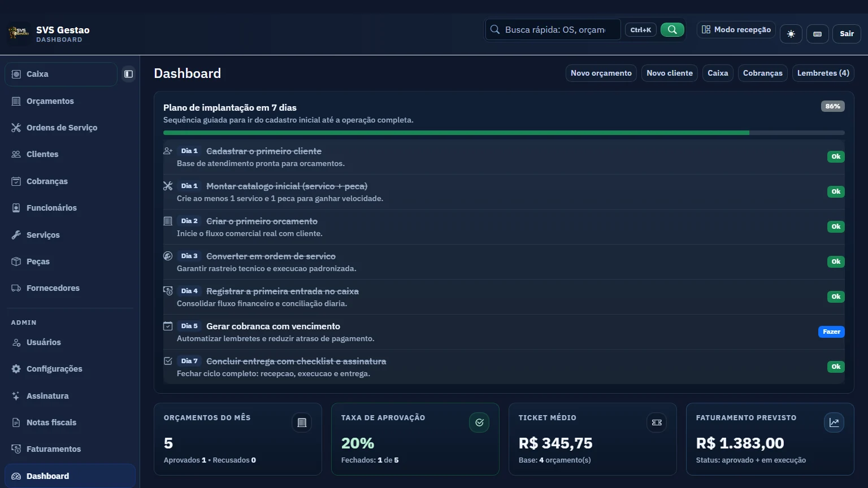Click the Faturamentos sidebar icon
This screenshot has width=868, height=488.
click(x=16, y=449)
